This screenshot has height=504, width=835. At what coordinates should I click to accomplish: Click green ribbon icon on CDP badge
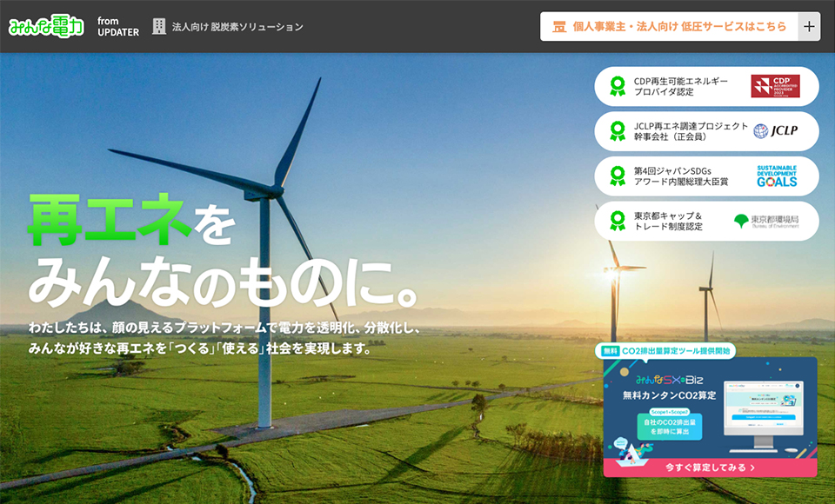click(618, 86)
